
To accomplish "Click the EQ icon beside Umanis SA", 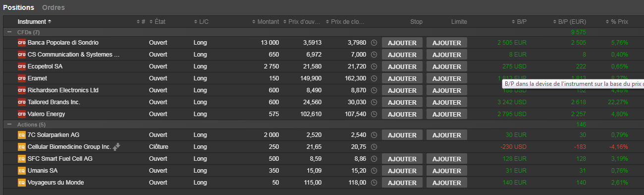I will [21, 171].
